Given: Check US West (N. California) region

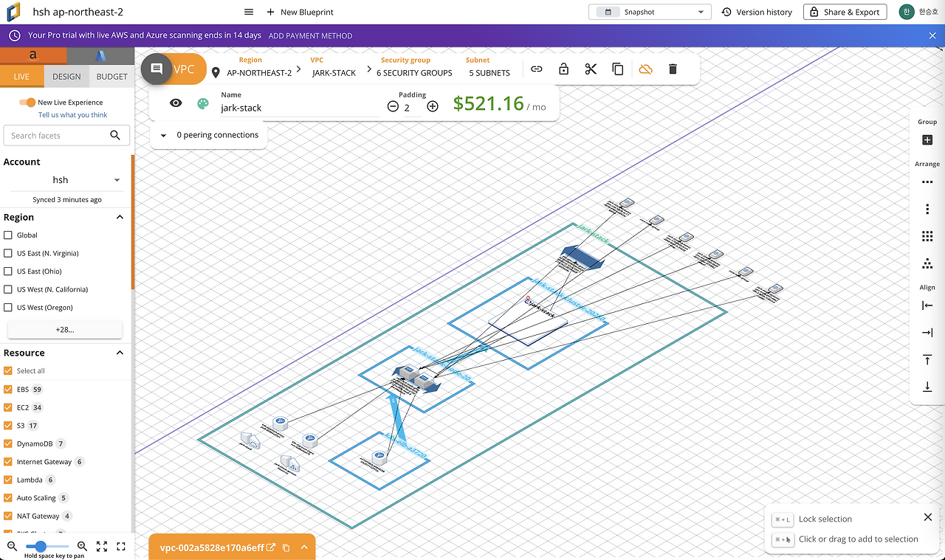Looking at the screenshot, I should (8, 289).
